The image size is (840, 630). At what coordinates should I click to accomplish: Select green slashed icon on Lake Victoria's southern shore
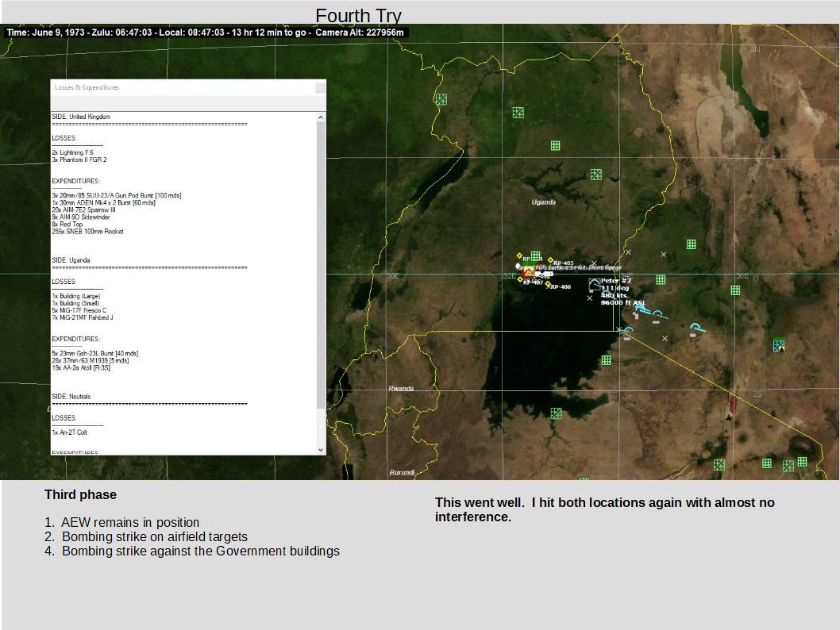point(556,413)
